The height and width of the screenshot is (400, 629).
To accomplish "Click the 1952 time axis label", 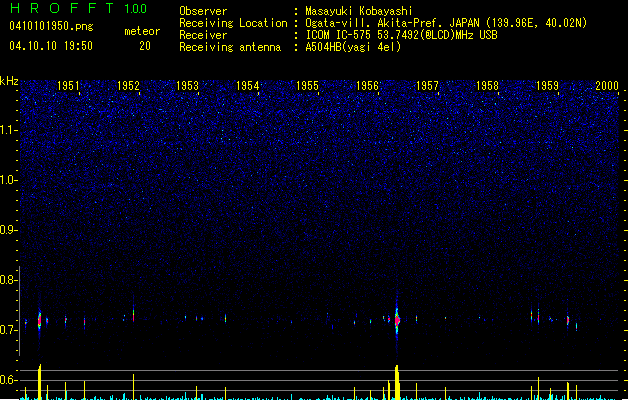I will [128, 85].
